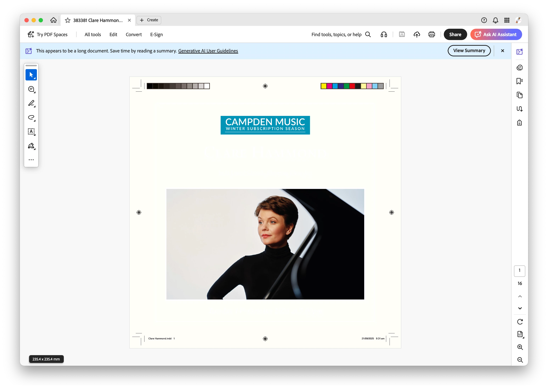Open the add comment tool
548x392 pixels.
click(31, 89)
